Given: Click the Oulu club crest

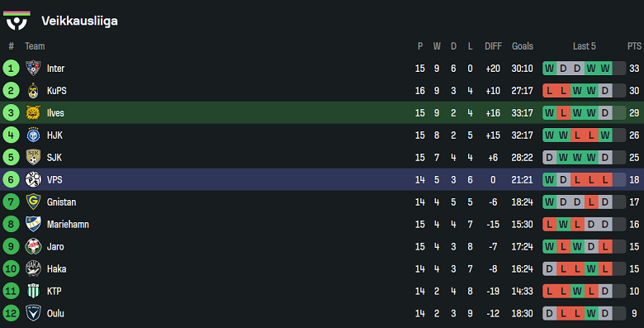Looking at the screenshot, I should (x=33, y=313).
